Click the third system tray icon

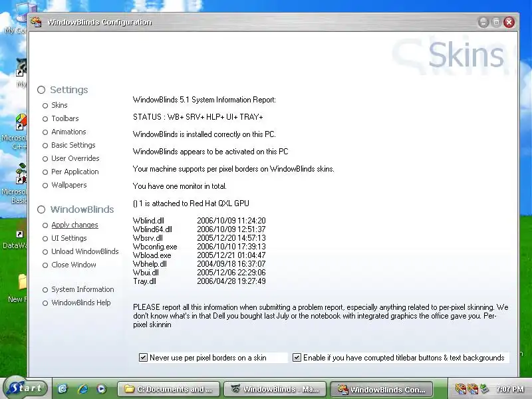[x=485, y=389]
